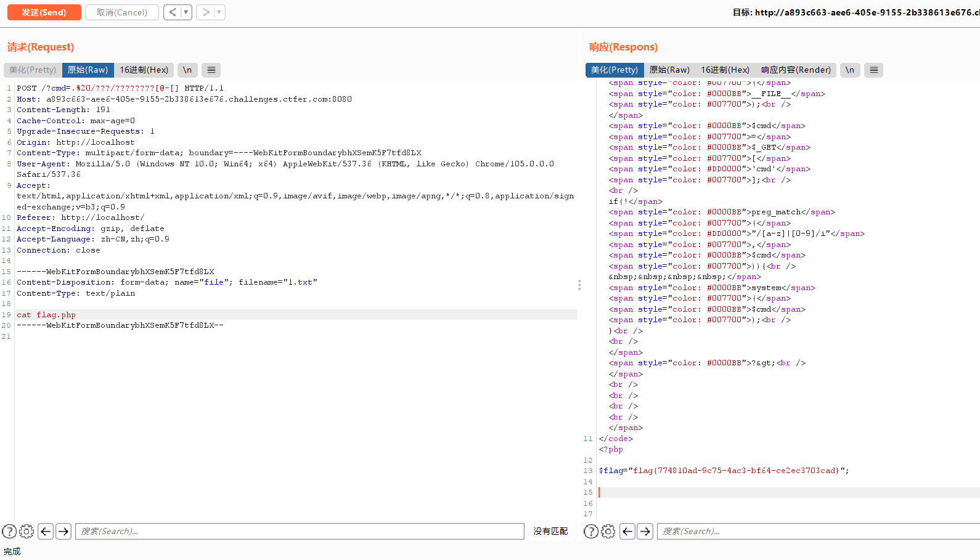Click the $_GET span line in response
The width and height of the screenshot is (980, 560).
click(709, 147)
